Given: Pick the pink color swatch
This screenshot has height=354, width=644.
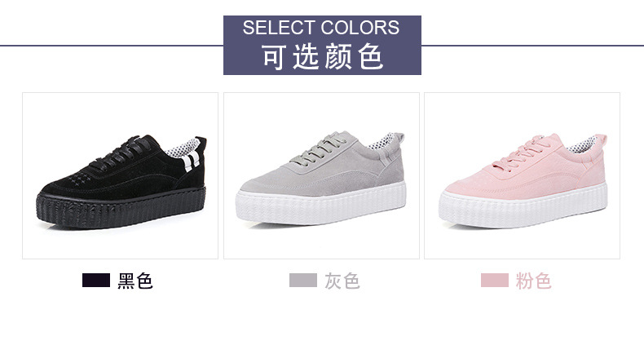Looking at the screenshot, I should point(495,280).
